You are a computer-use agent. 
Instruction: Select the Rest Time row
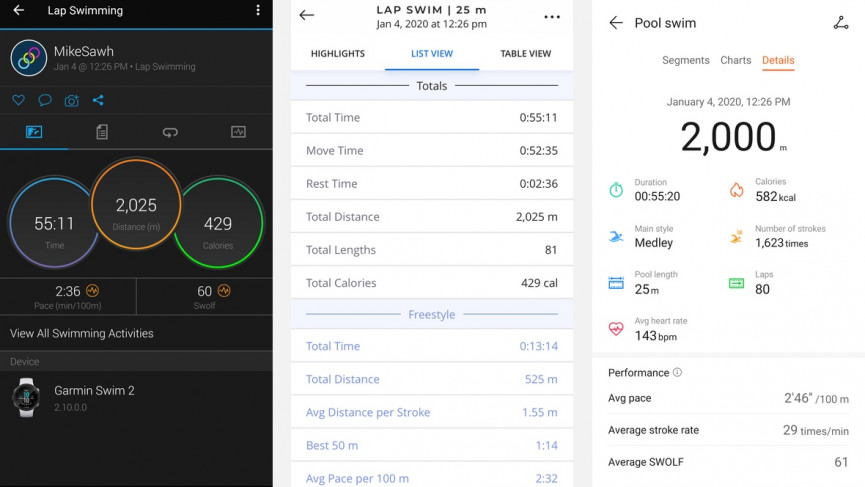tap(432, 183)
